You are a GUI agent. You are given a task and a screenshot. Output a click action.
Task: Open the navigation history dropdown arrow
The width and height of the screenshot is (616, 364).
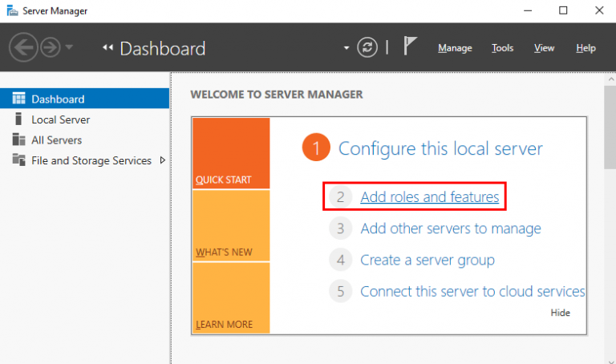point(69,47)
